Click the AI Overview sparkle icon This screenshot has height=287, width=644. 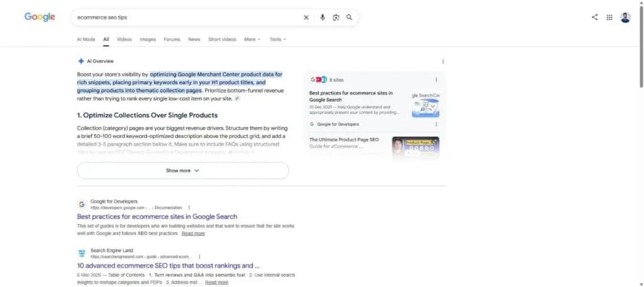point(81,61)
